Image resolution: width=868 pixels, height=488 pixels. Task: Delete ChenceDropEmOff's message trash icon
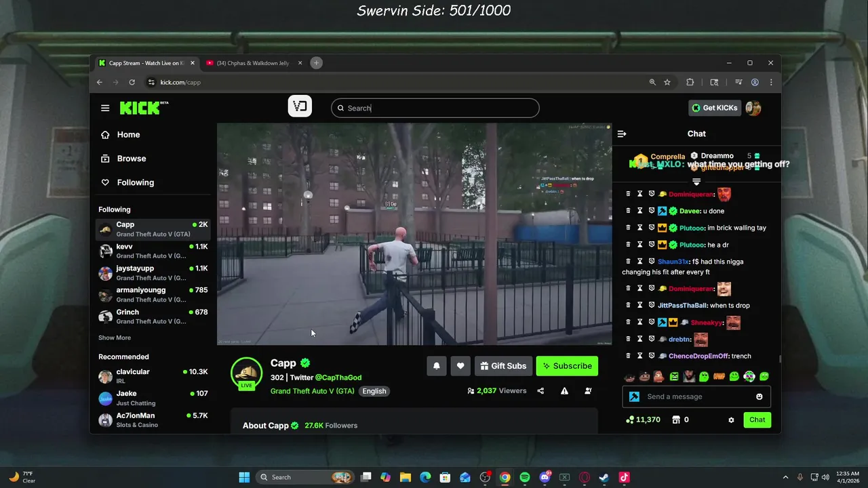coord(628,356)
